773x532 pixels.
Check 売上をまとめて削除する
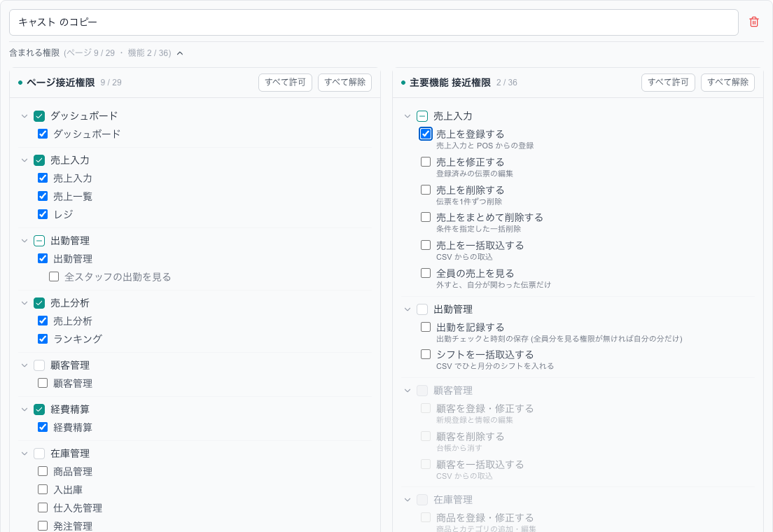(426, 217)
